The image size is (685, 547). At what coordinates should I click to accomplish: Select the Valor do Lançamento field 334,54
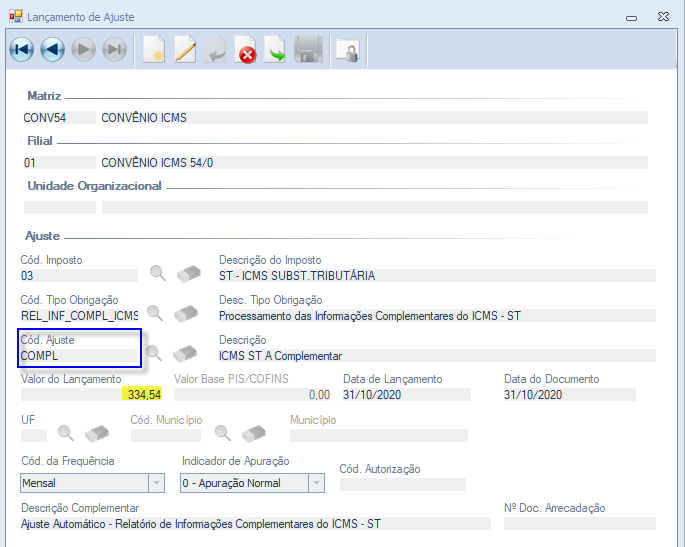[x=92, y=395]
